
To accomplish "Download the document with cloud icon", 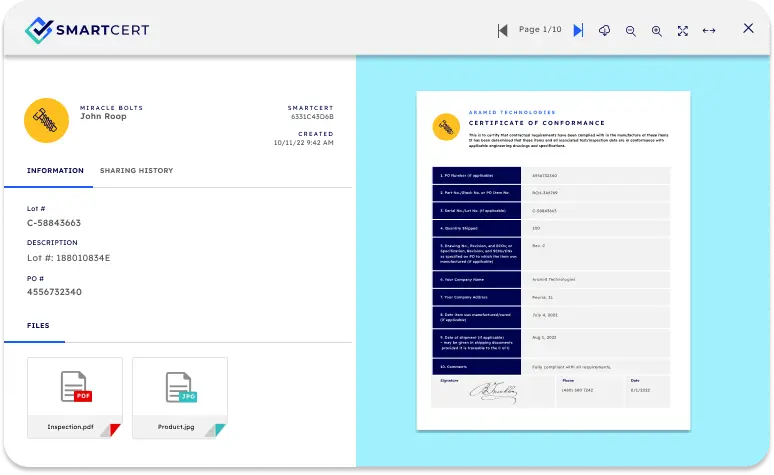I will pyautogui.click(x=604, y=31).
